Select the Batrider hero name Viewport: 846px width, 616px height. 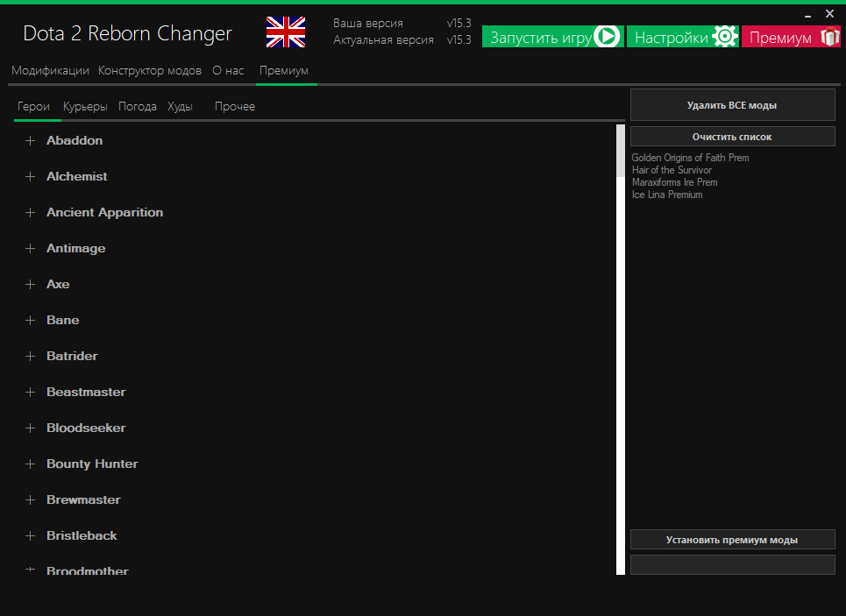click(72, 356)
